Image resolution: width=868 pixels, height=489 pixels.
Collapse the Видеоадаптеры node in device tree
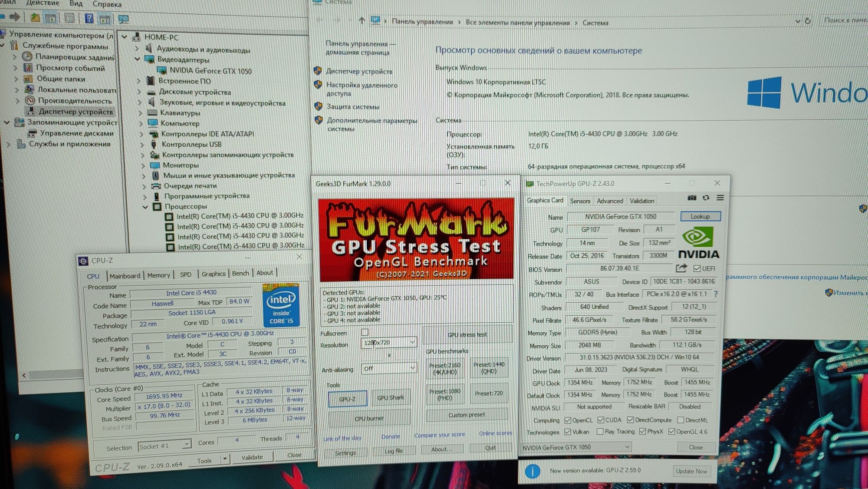tap(138, 59)
